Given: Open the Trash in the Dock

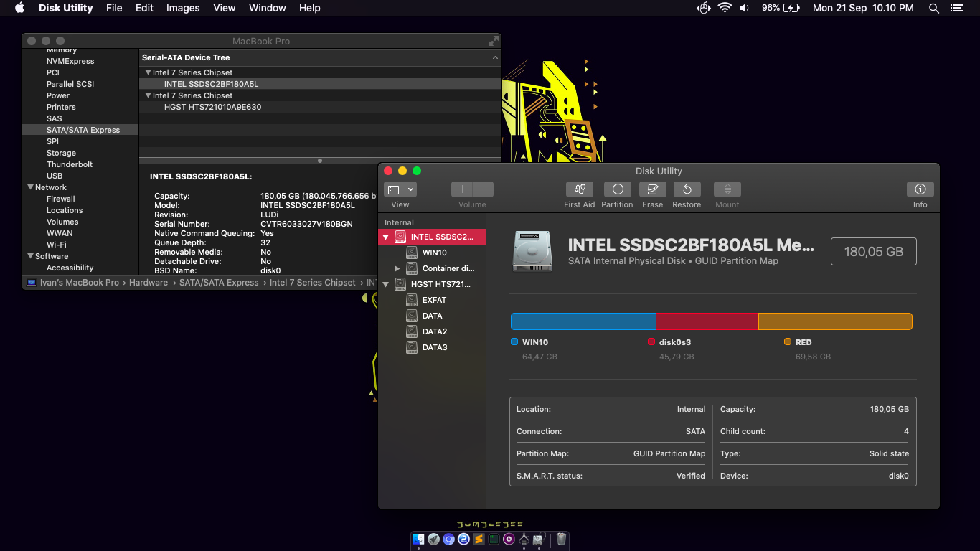Looking at the screenshot, I should click(562, 539).
